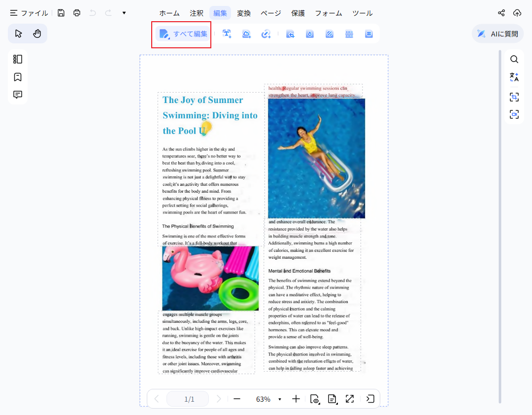
Task: Open the search sidebar
Action: [514, 59]
